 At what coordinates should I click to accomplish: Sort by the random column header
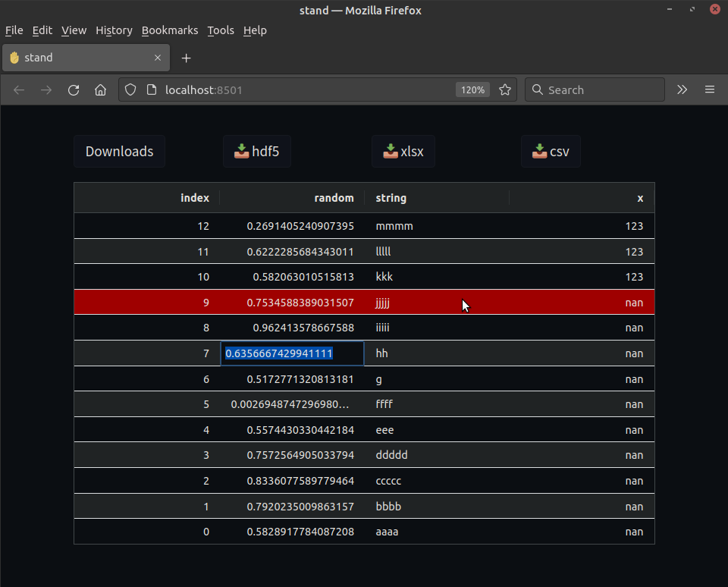click(292, 198)
